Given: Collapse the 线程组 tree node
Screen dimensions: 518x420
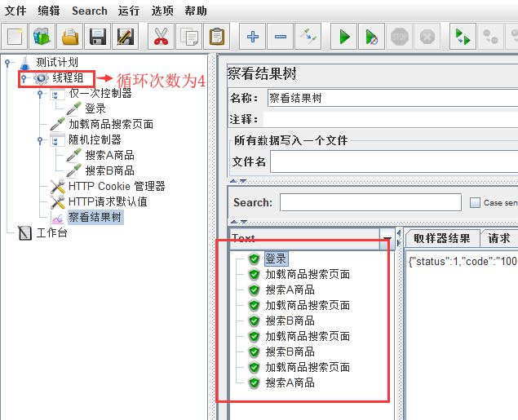Looking at the screenshot, I should coord(23,78).
